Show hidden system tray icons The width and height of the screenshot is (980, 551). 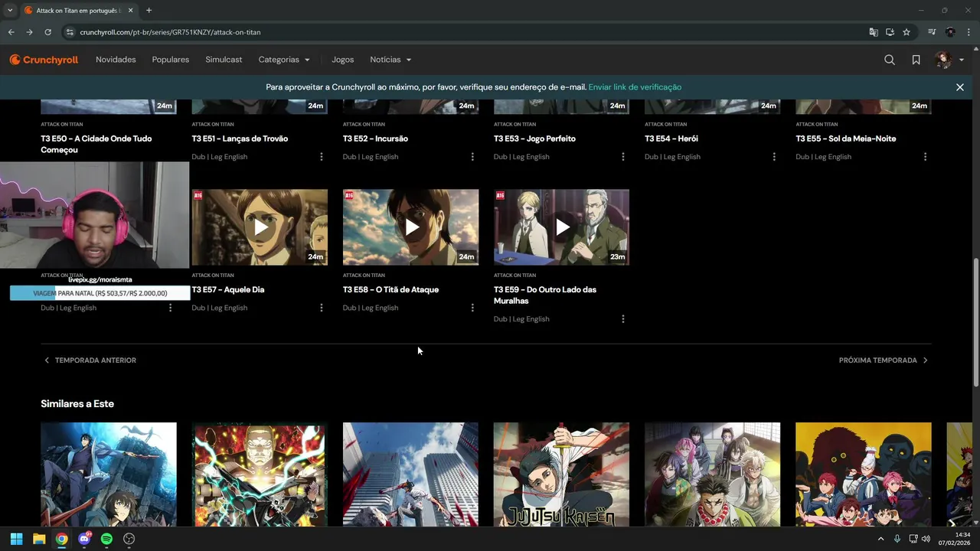click(880, 539)
